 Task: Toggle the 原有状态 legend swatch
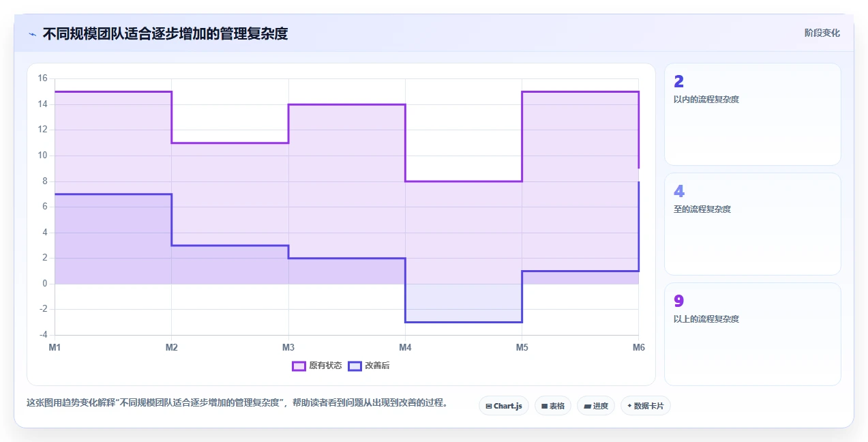tap(299, 366)
